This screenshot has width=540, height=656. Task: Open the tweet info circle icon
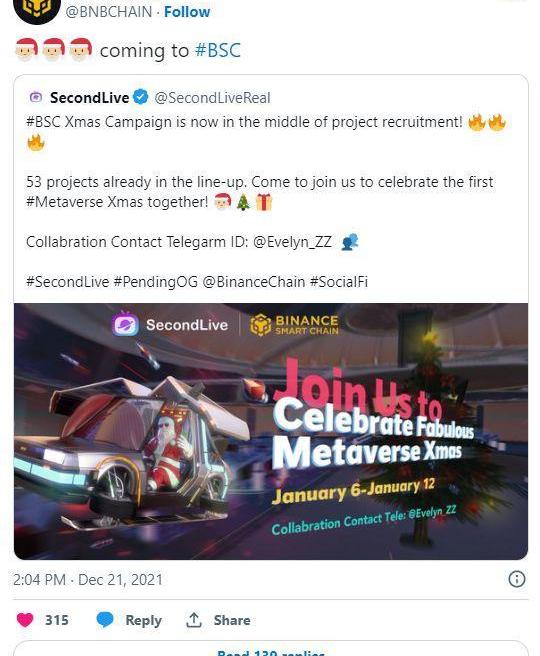517,579
